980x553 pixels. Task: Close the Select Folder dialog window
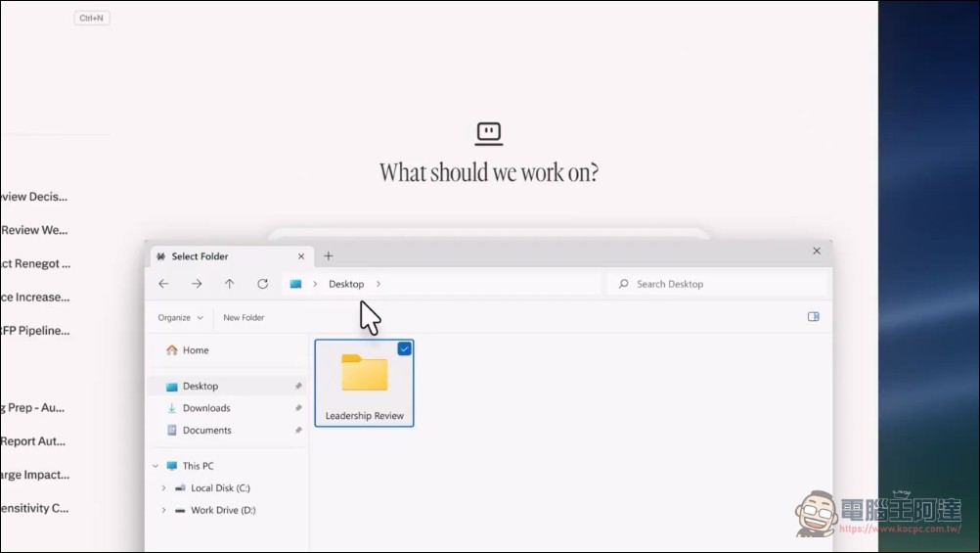(x=817, y=251)
